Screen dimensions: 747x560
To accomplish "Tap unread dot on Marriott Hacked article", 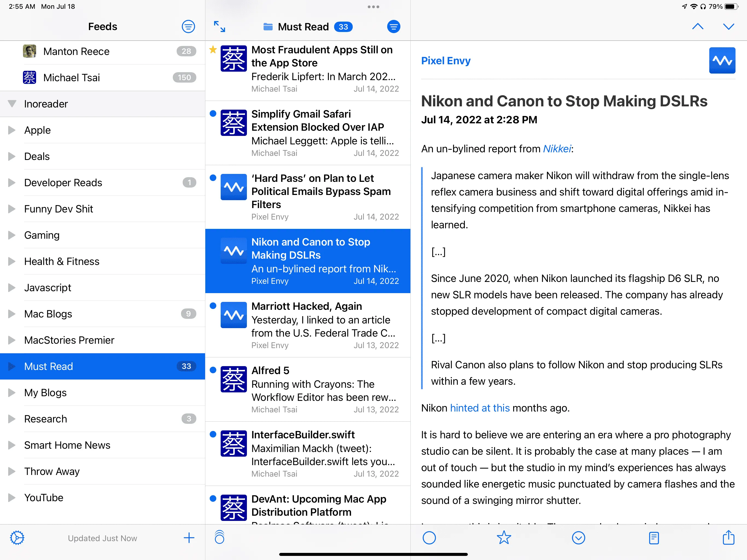I will click(x=213, y=306).
